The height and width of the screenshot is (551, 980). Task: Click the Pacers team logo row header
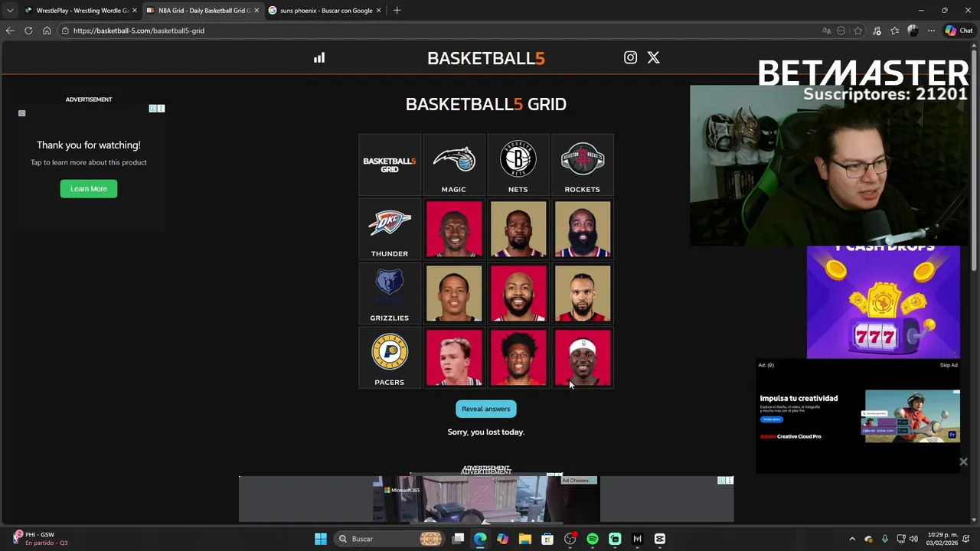pos(390,358)
